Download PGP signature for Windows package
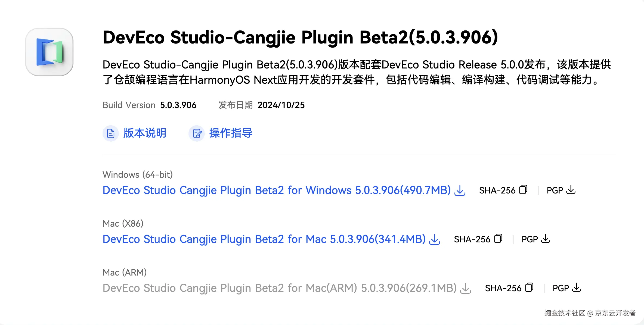Viewport: 644px width, 325px height. tap(571, 190)
